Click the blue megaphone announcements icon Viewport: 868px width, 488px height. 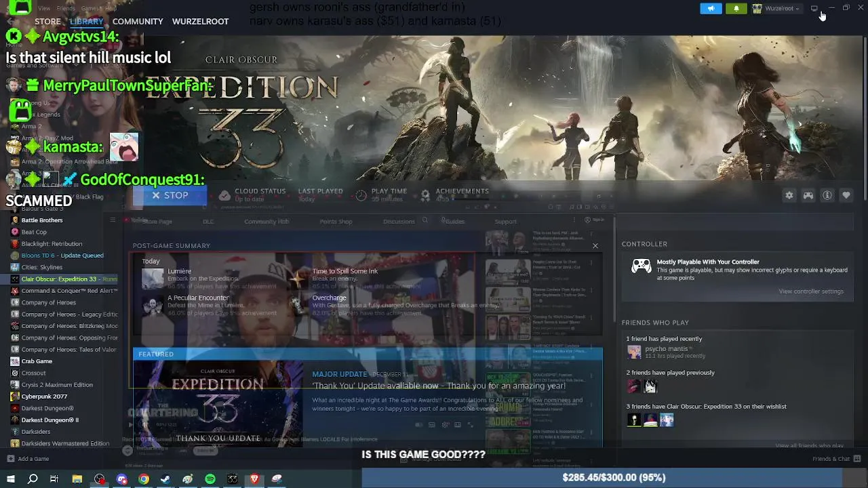(x=711, y=9)
